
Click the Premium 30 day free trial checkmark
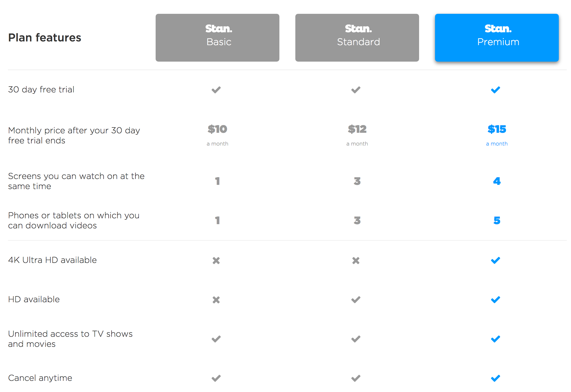tap(496, 90)
